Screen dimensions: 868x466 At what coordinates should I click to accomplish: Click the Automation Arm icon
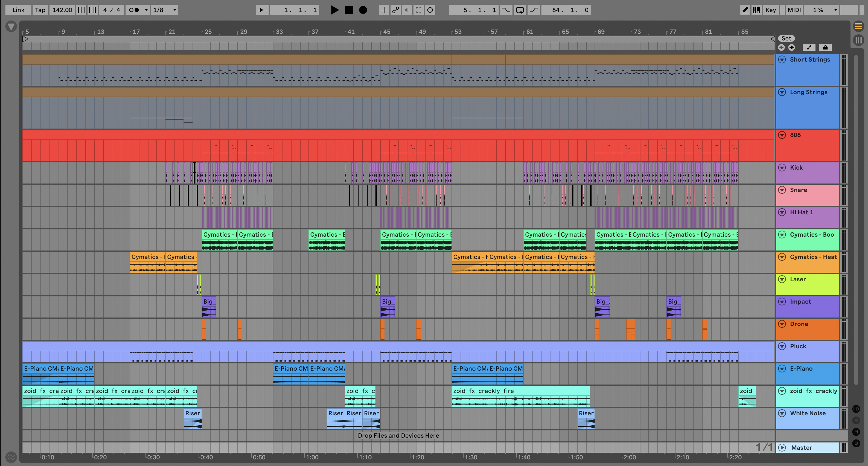coord(396,10)
